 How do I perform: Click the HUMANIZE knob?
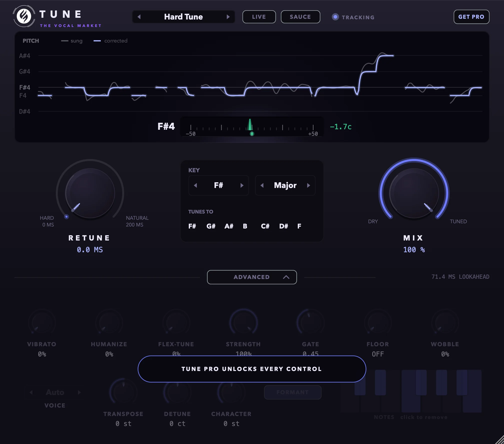[x=109, y=323]
